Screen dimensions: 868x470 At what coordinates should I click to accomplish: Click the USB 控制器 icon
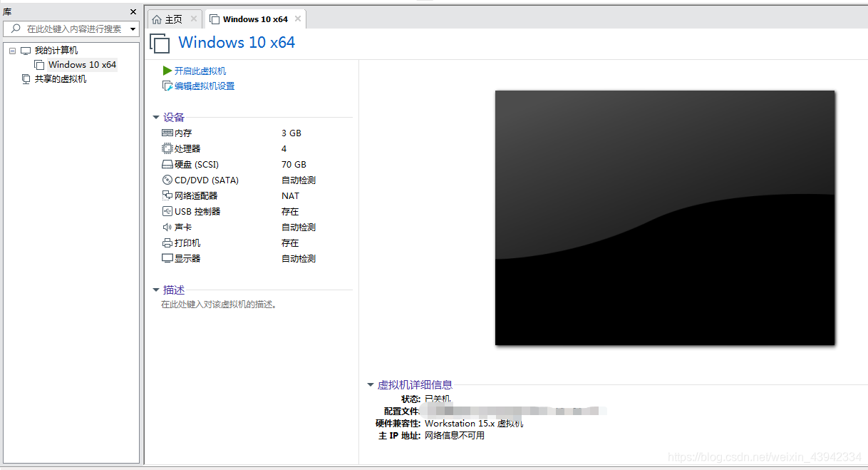[167, 212]
